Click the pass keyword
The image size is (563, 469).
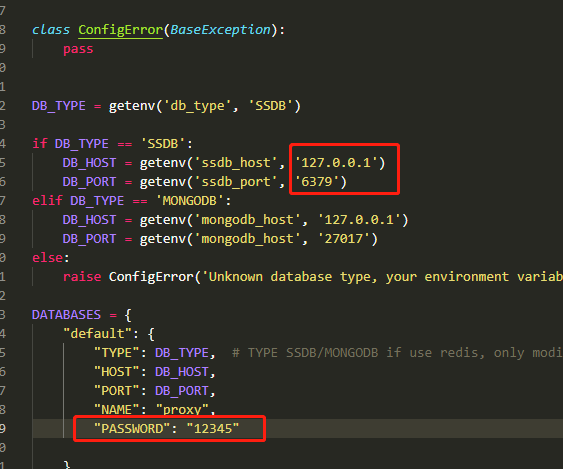pyautogui.click(x=78, y=49)
